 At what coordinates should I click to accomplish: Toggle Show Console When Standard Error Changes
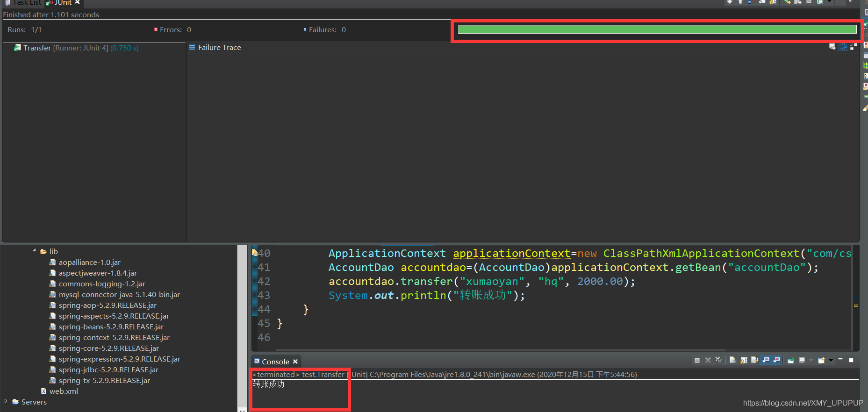(x=776, y=360)
